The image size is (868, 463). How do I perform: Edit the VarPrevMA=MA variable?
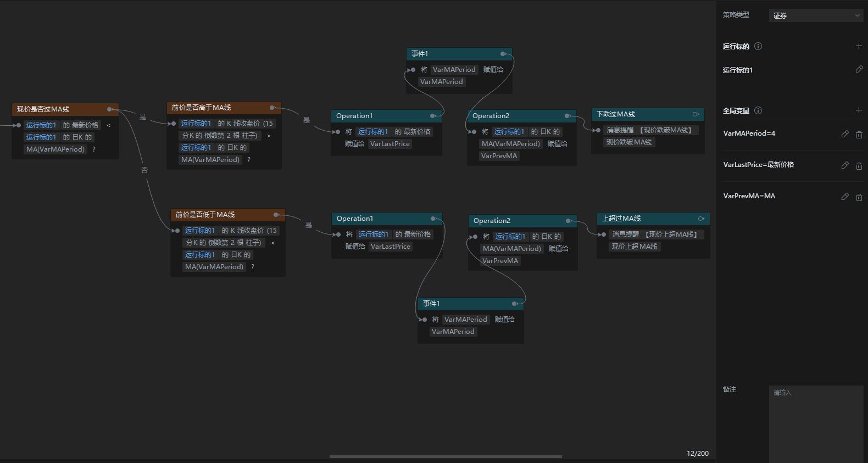(845, 197)
